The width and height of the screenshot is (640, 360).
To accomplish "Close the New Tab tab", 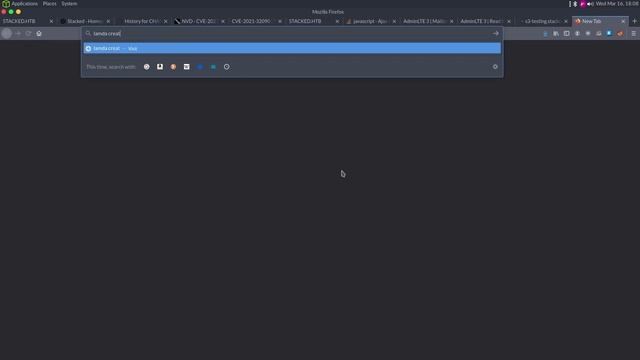I will (623, 21).
